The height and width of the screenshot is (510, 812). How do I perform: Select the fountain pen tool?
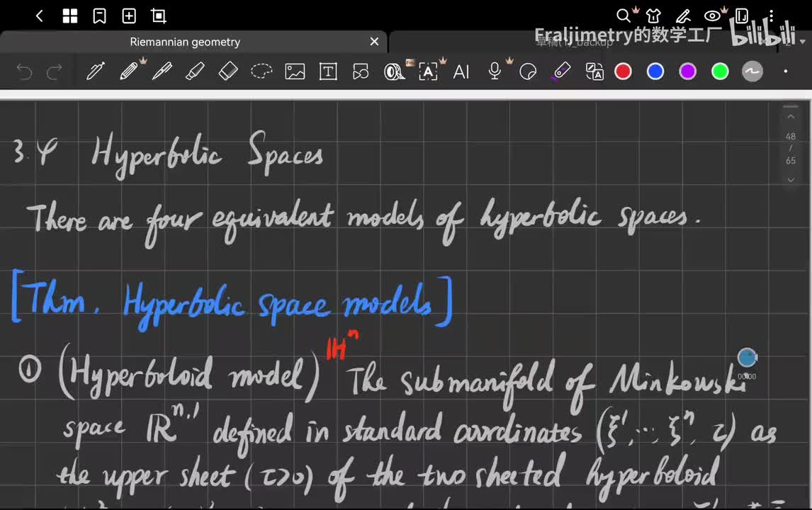click(95, 72)
